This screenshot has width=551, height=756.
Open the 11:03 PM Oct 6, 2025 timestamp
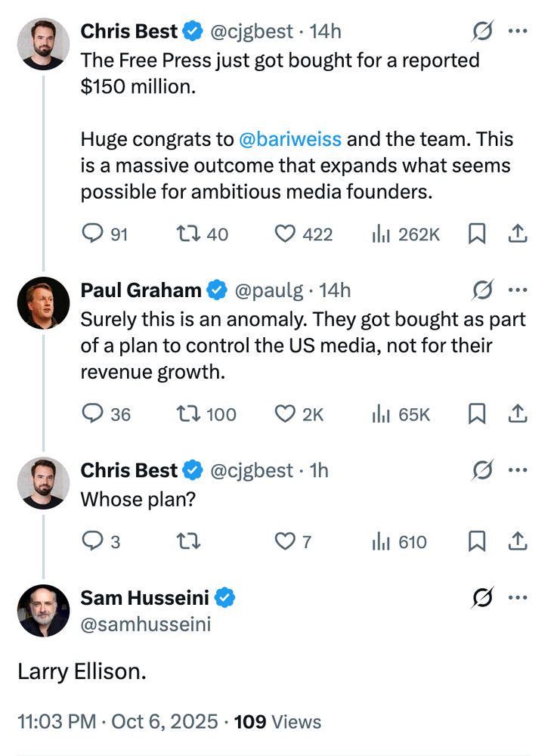118,722
